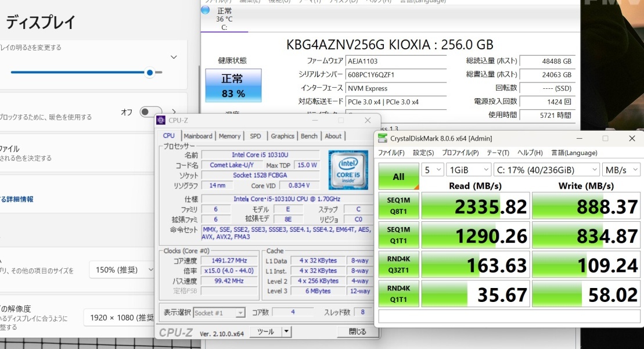Viewport: 644px width, 349px height.
Task: Switch to the Graphics tab in CPU-Z
Action: click(283, 136)
